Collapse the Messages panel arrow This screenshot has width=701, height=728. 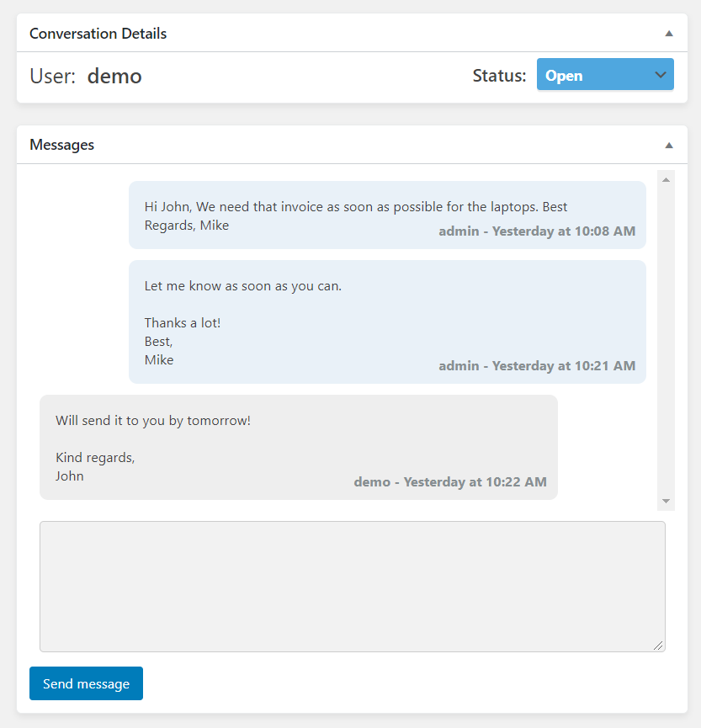click(669, 145)
